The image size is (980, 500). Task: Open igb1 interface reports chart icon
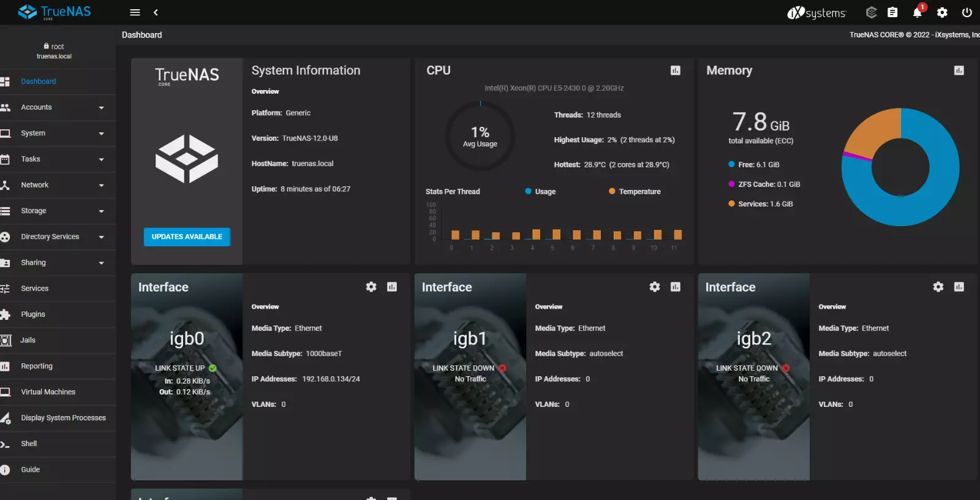tap(676, 287)
